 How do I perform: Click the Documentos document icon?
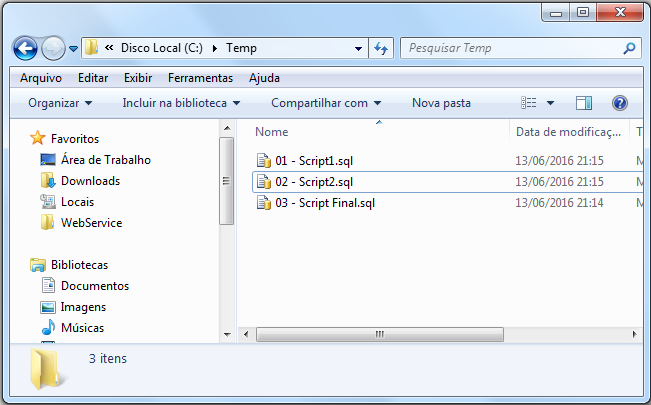click(48, 285)
